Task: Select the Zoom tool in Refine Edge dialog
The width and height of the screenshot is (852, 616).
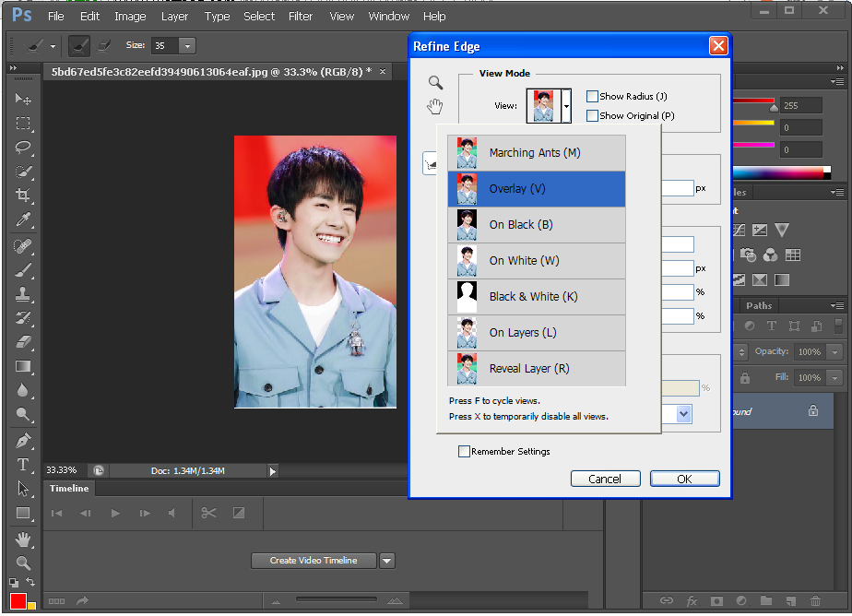Action: point(435,82)
